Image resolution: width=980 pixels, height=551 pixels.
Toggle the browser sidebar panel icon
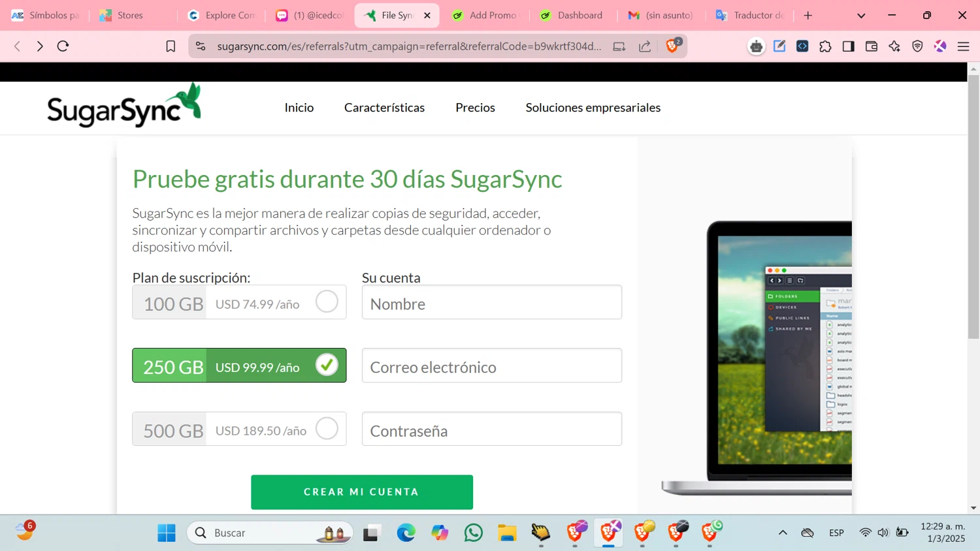coord(848,46)
